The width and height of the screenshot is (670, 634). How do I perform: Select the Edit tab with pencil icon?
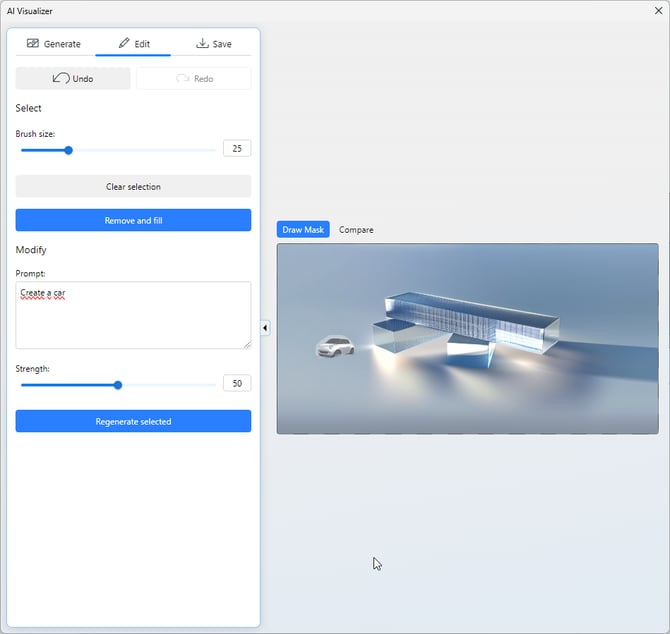tap(133, 44)
